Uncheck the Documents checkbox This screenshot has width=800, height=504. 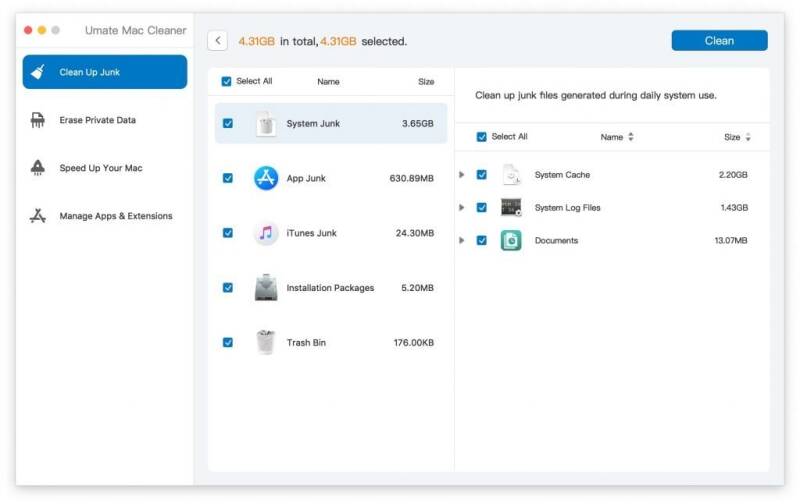482,240
